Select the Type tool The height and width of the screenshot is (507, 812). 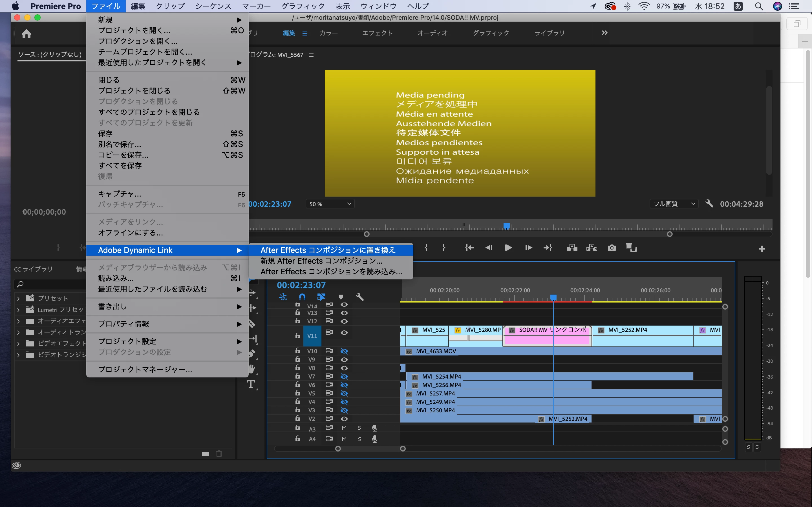coord(251,384)
